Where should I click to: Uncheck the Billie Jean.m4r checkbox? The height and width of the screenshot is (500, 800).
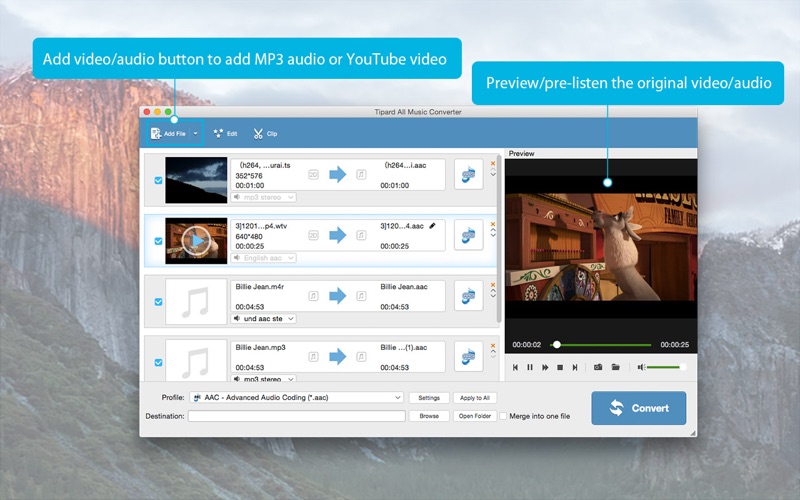click(x=158, y=302)
